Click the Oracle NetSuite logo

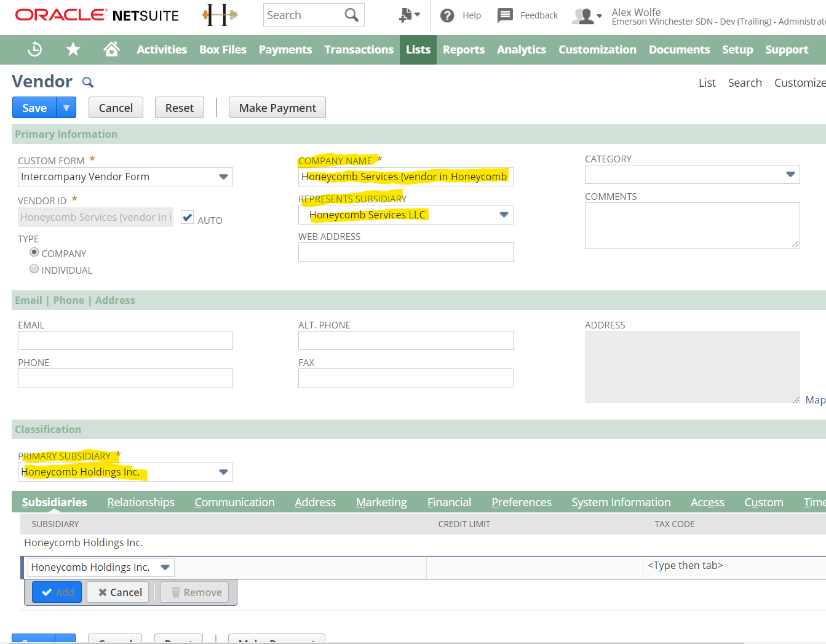pos(97,15)
